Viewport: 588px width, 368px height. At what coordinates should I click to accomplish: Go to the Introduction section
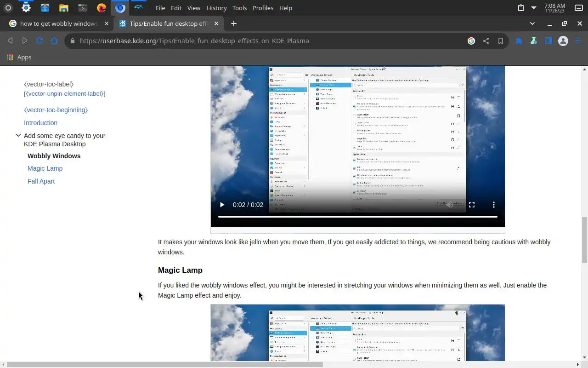(40, 123)
